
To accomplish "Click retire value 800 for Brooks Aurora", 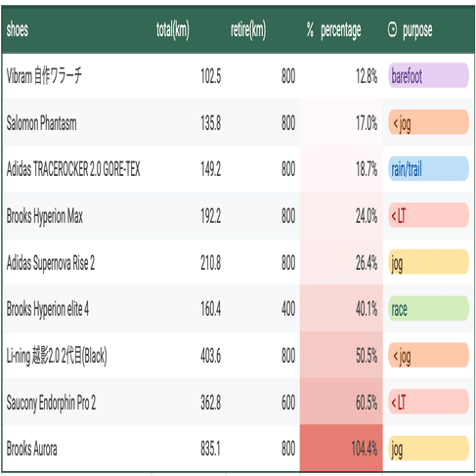I will 288,449.
